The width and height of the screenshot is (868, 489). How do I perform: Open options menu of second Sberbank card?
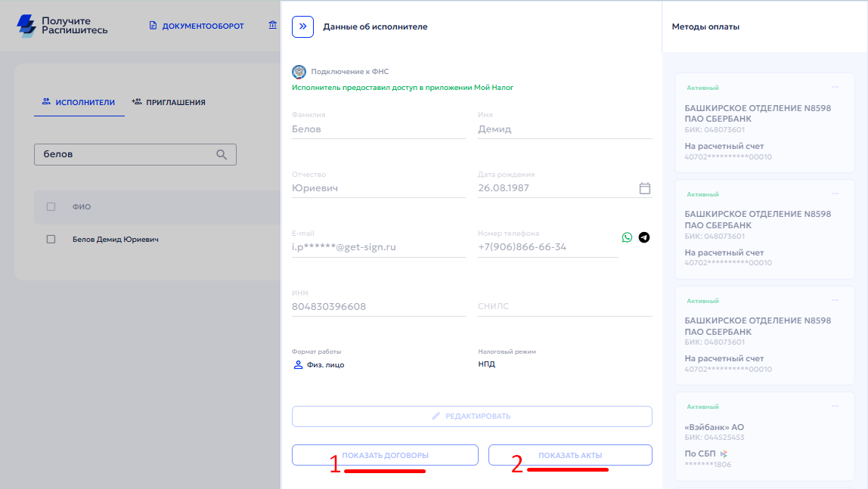(835, 193)
